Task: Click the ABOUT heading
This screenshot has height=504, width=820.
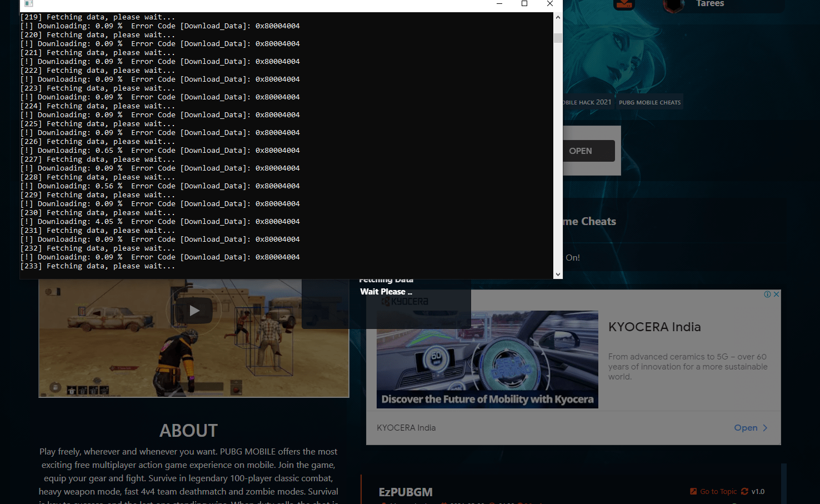Action: 188,430
